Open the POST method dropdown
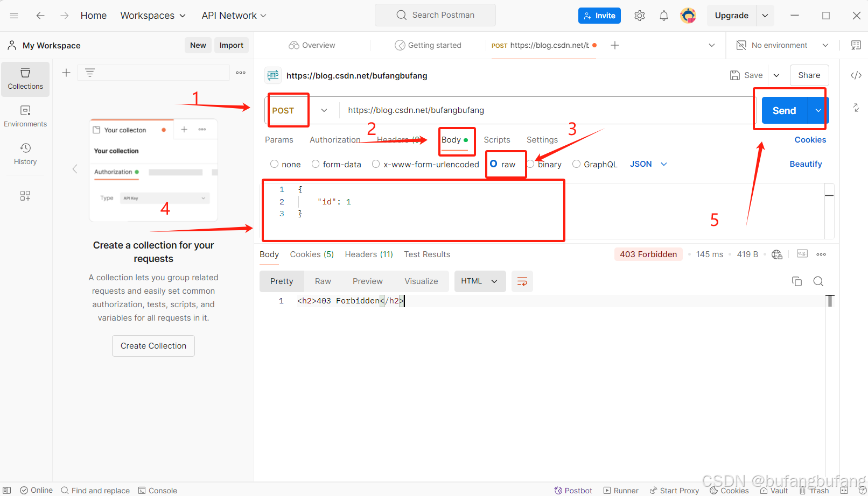This screenshot has height=496, width=868. click(x=324, y=110)
